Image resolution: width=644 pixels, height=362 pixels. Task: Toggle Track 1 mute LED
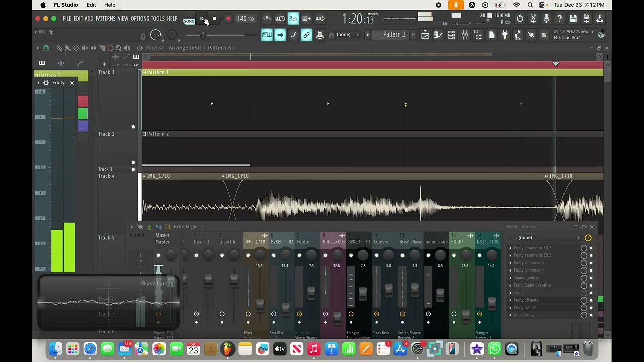pyautogui.click(x=133, y=127)
